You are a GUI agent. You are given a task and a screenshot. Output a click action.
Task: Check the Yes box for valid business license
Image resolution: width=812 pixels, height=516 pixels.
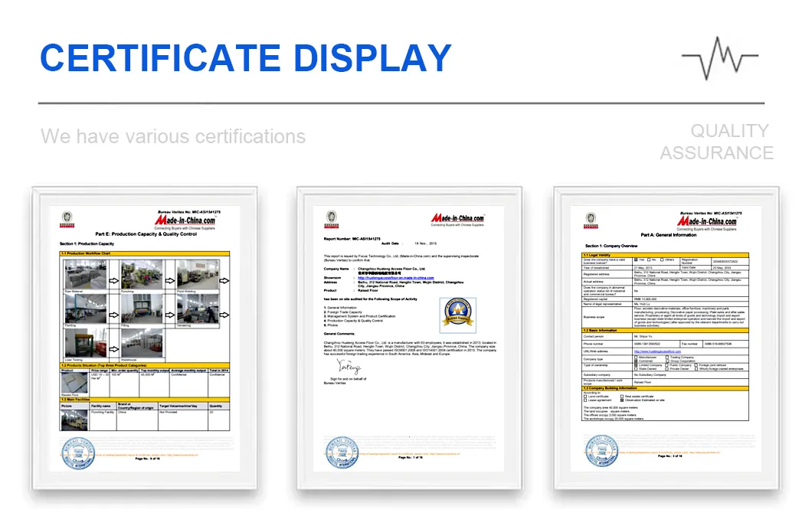[637, 261]
